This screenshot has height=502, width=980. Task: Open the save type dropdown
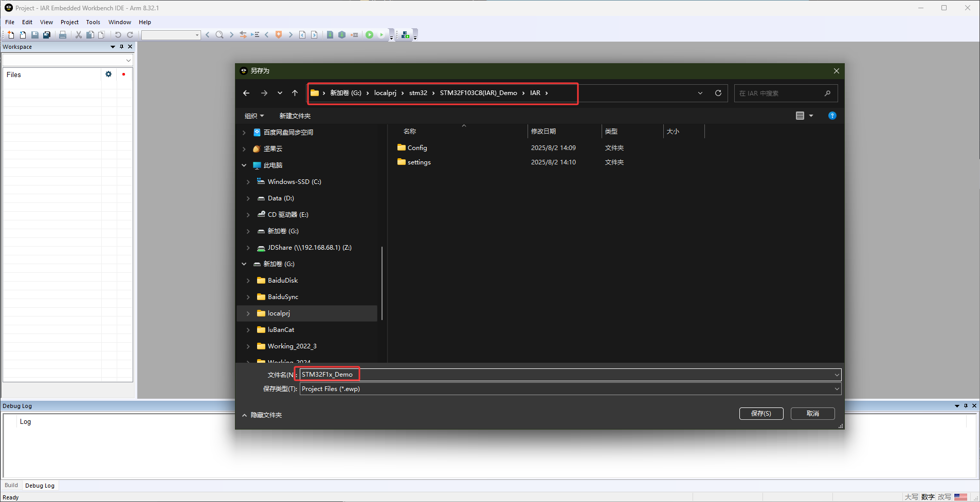pyautogui.click(x=837, y=389)
